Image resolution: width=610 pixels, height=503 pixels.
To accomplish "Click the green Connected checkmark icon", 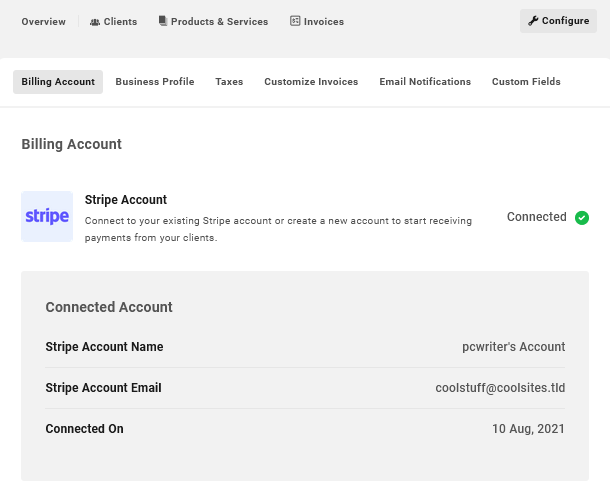I will click(582, 217).
